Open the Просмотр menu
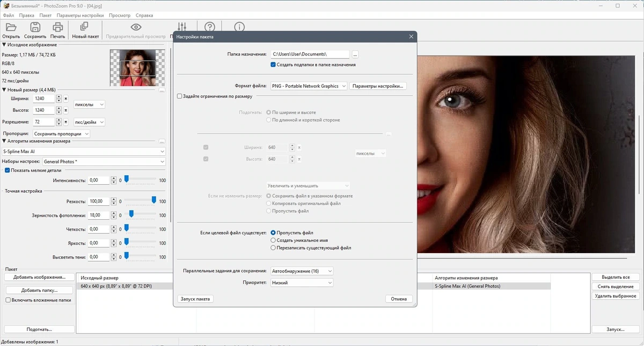The height and width of the screenshot is (346, 644). pyautogui.click(x=119, y=16)
